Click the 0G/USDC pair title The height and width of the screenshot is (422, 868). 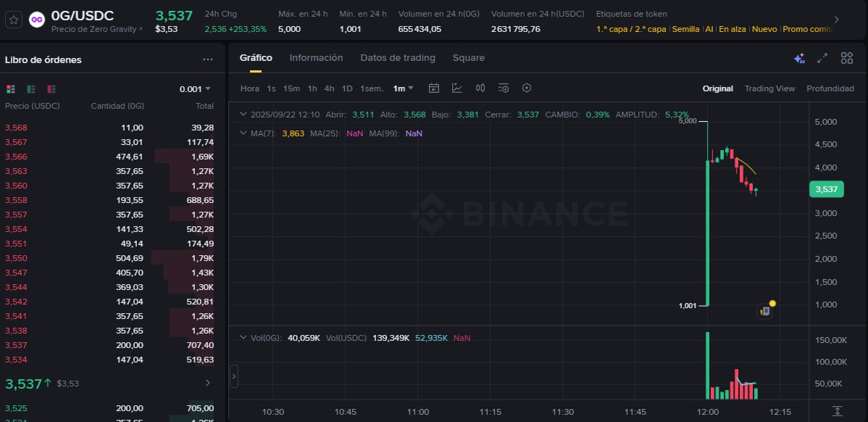click(83, 15)
